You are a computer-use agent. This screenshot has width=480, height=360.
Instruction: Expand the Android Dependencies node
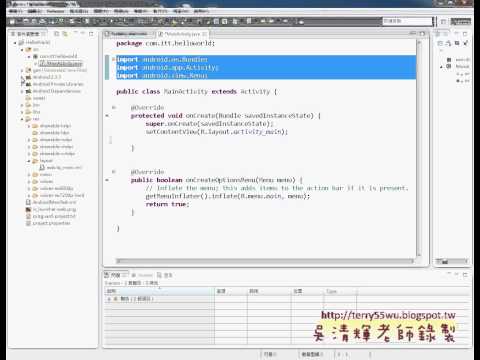(22, 91)
